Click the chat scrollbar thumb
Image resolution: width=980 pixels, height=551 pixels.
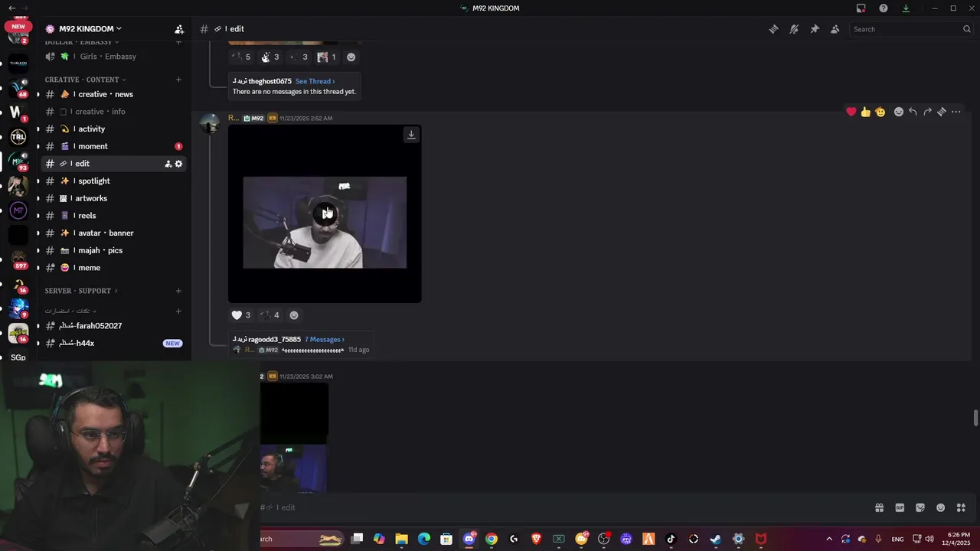pyautogui.click(x=975, y=419)
